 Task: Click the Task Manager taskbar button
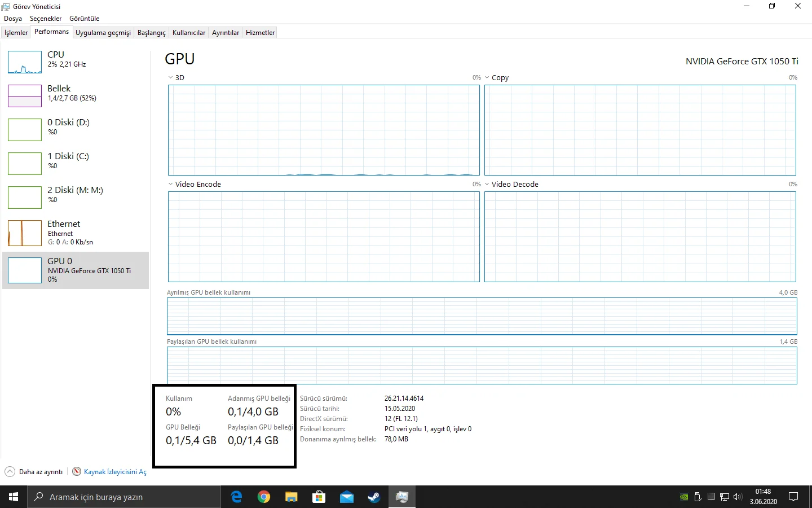click(x=401, y=497)
